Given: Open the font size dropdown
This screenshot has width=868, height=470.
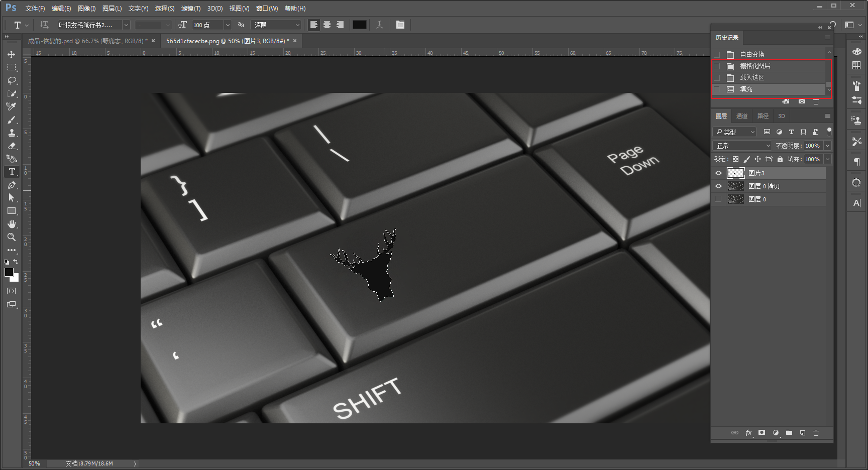Looking at the screenshot, I should pyautogui.click(x=227, y=25).
